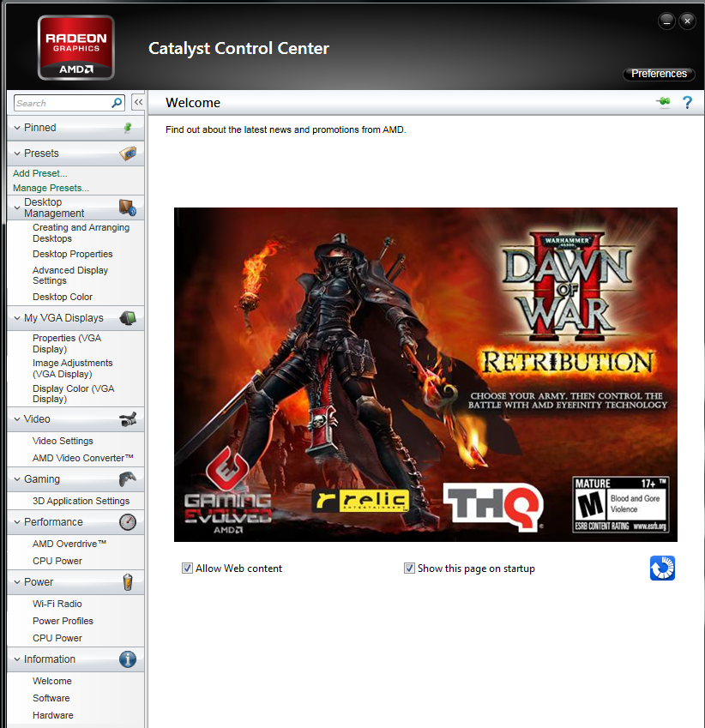Image resolution: width=705 pixels, height=728 pixels.
Task: Click the Performance gauge icon
Action: 127,522
